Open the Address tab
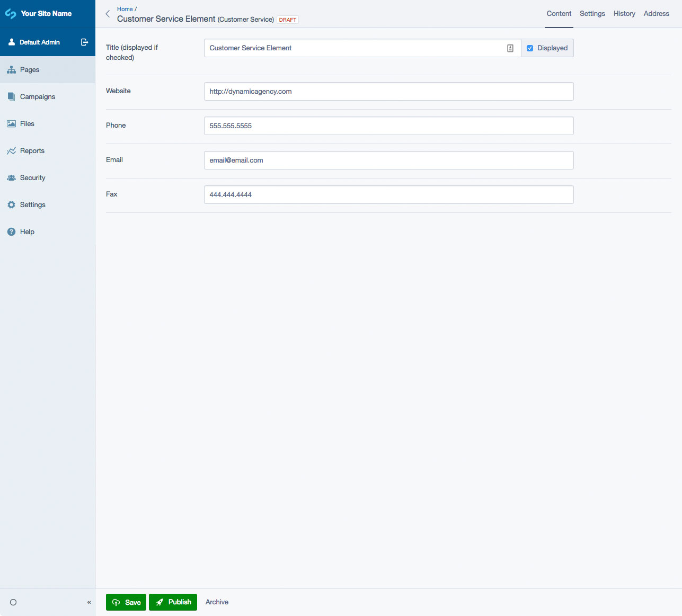682x616 pixels. point(657,14)
